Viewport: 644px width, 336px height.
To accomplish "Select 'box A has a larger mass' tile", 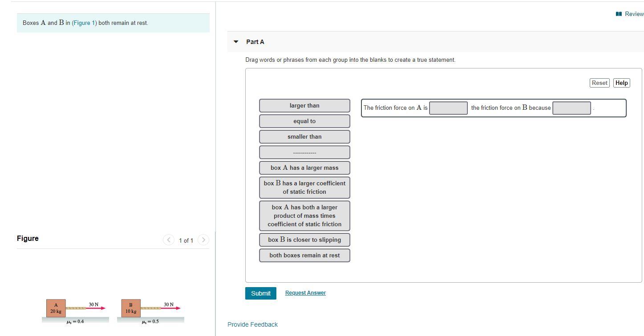I will coord(304,168).
